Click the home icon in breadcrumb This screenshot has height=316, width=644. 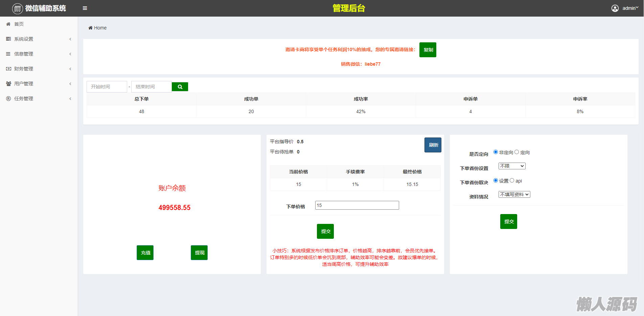(90, 28)
